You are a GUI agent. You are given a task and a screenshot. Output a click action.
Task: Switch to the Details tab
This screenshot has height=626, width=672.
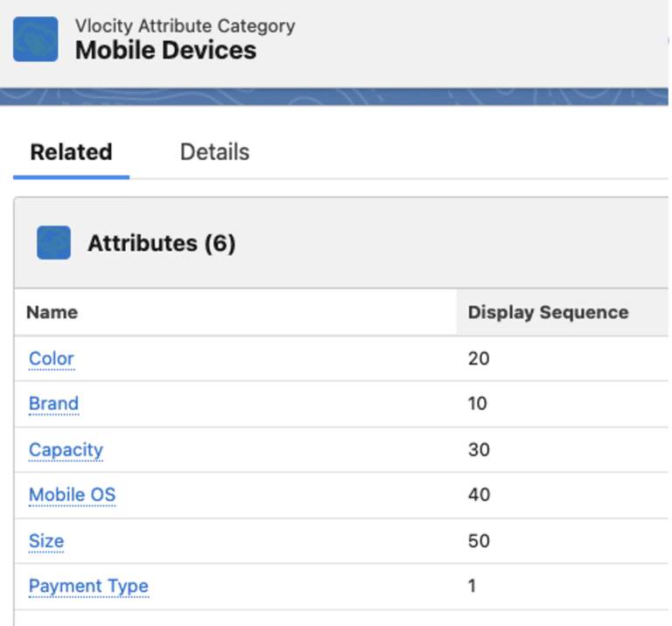[214, 152]
